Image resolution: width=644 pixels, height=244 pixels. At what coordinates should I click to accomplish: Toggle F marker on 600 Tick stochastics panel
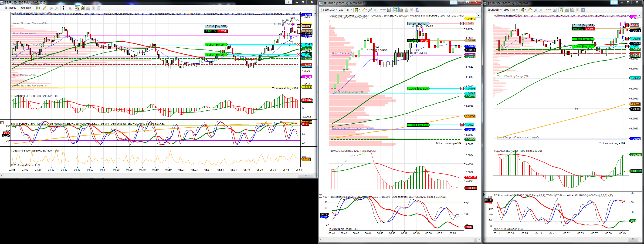(x=2, y=122)
